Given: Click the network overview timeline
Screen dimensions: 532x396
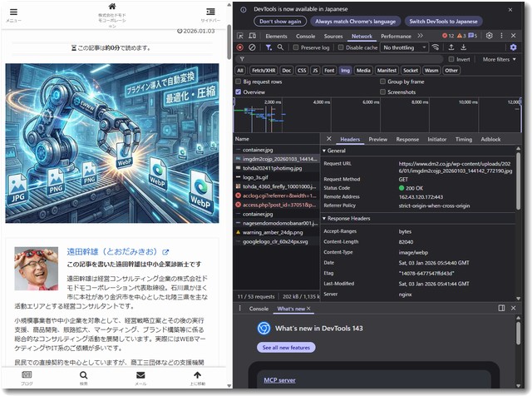Looking at the screenshot, I should tap(377, 115).
